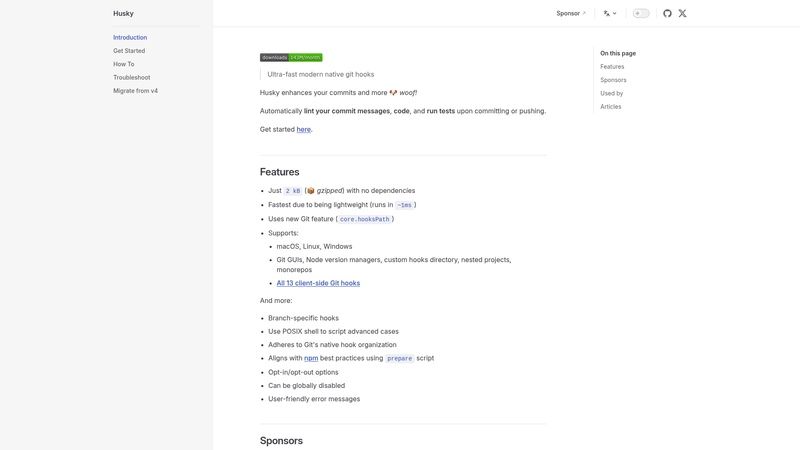Jump to Features in On this page
The image size is (800, 450).
(x=612, y=66)
